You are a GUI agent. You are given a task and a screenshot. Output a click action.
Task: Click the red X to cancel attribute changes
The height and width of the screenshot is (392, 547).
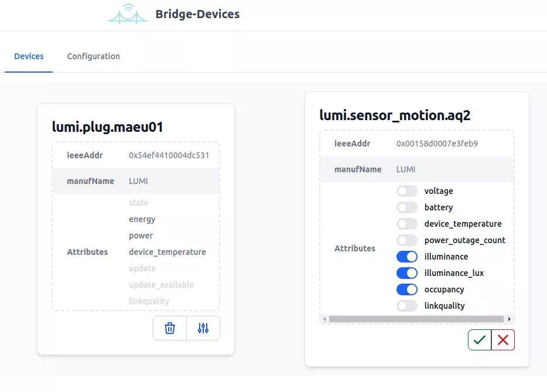(x=502, y=339)
